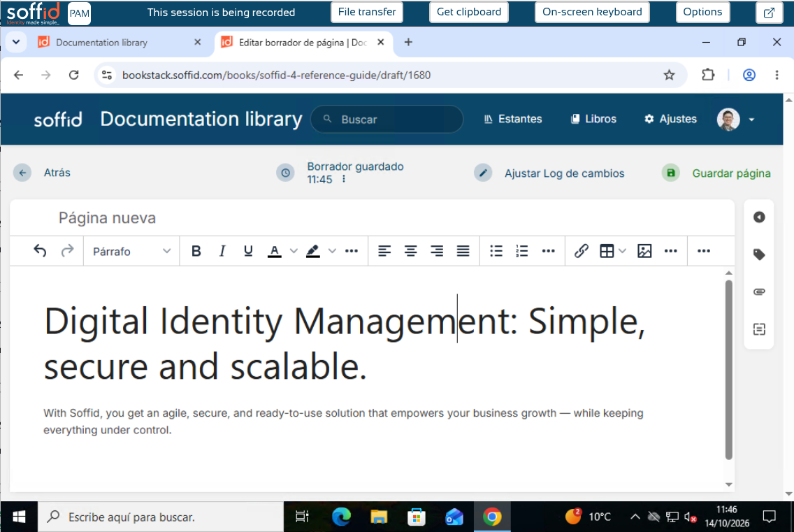The width and height of the screenshot is (794, 532).
Task: Apply bold formatting
Action: click(196, 251)
